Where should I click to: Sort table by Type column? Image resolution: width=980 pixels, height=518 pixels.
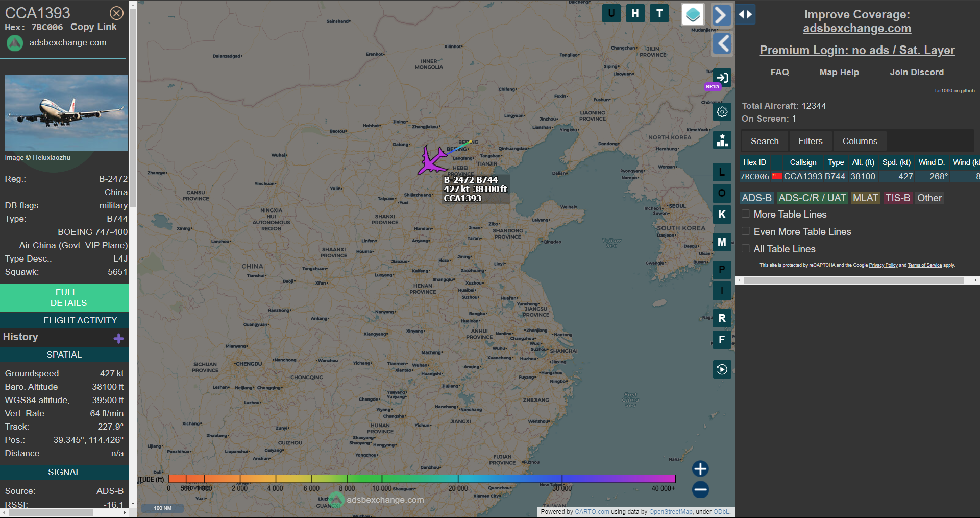tap(836, 162)
